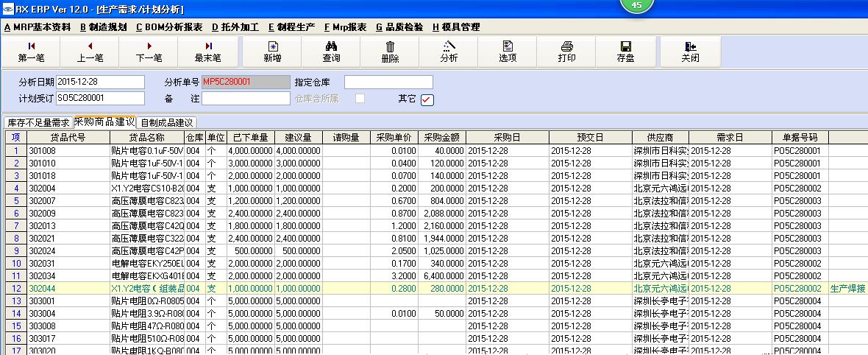Click the 分析单号 field MP5C280001

[245, 82]
